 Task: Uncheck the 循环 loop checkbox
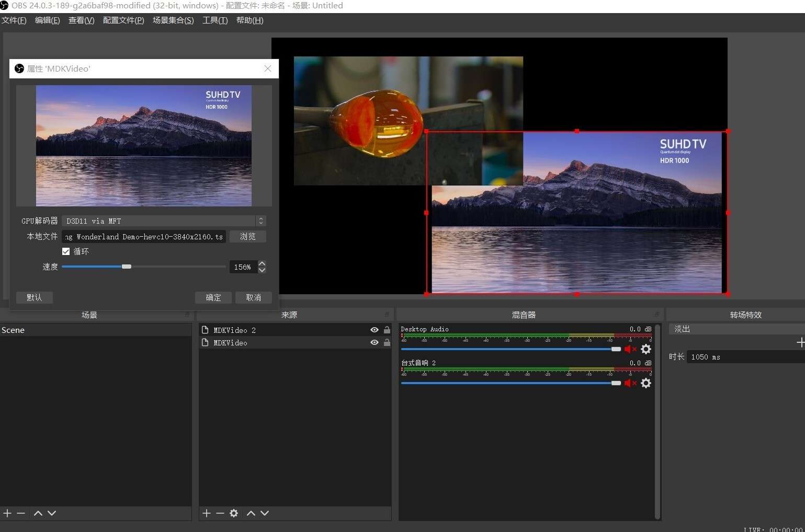coord(66,251)
